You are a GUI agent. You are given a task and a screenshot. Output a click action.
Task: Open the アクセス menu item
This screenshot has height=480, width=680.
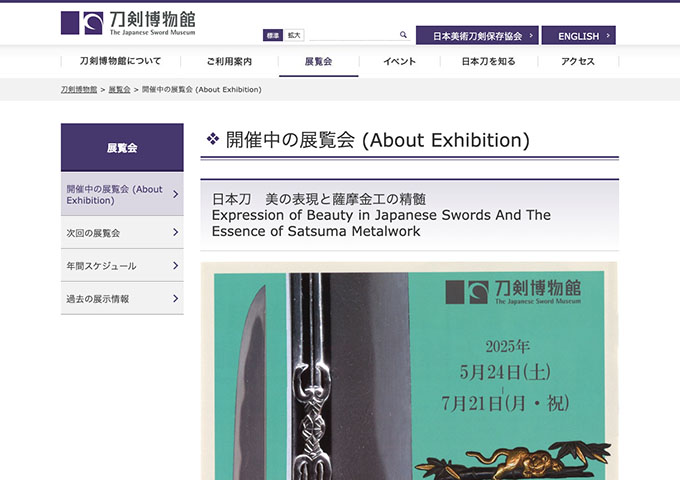pyautogui.click(x=578, y=62)
